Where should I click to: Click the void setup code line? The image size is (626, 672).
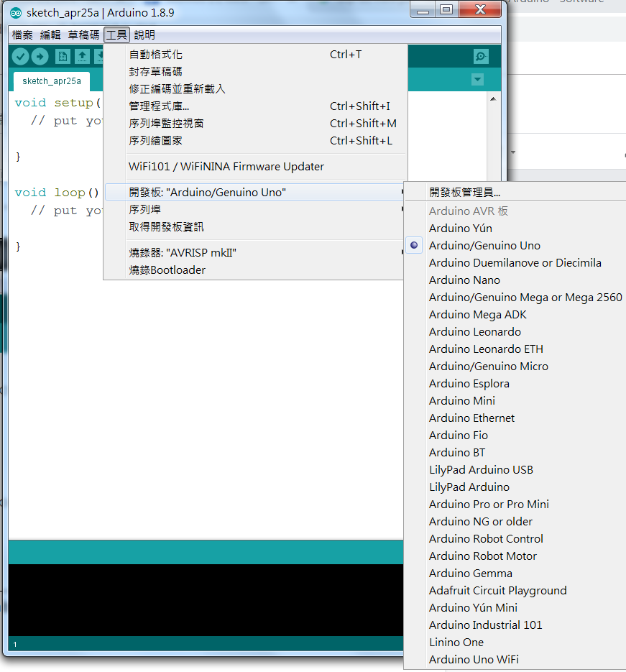57,103
